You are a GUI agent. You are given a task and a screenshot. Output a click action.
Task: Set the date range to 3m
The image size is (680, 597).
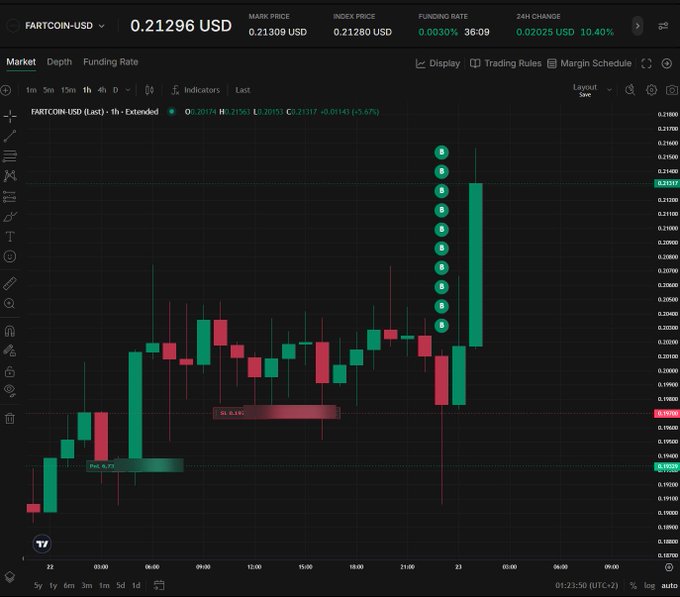coord(87,585)
